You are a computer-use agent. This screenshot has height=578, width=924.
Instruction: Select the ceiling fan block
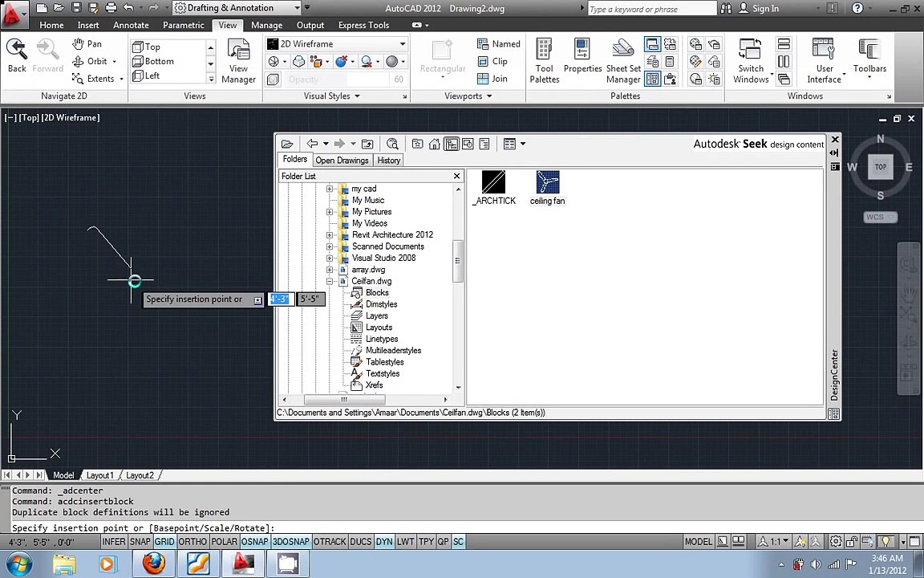coord(548,188)
